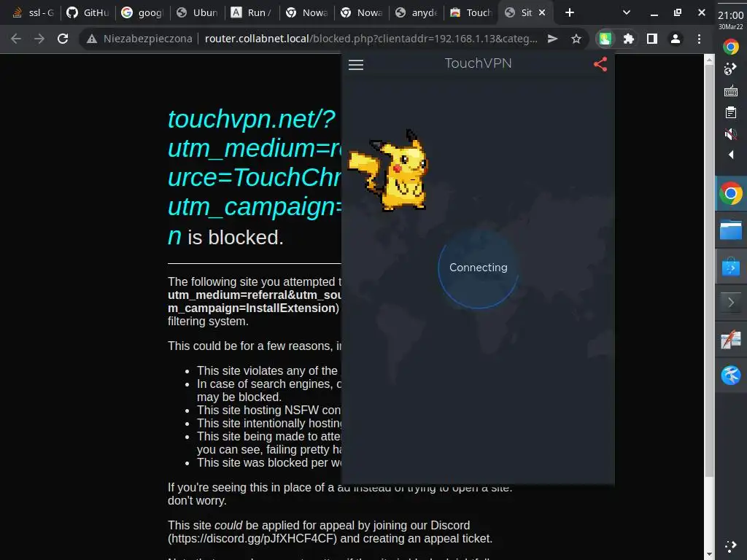Open the TouchVPN hamburger menu
747x560 pixels.
(x=356, y=65)
